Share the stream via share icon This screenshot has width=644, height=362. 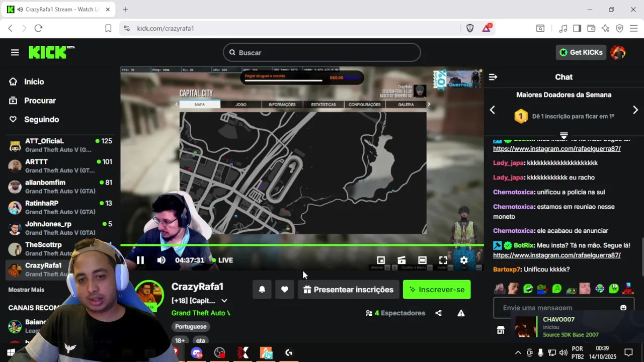coord(438,313)
